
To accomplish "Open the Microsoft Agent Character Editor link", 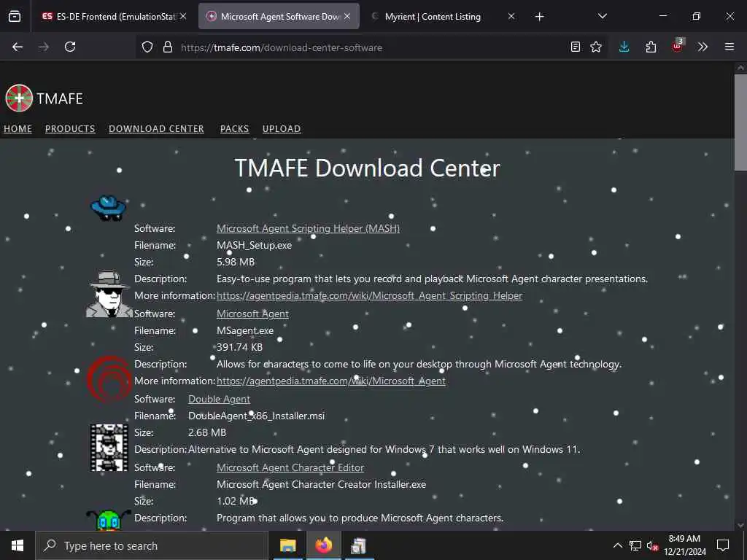I will tap(290, 467).
